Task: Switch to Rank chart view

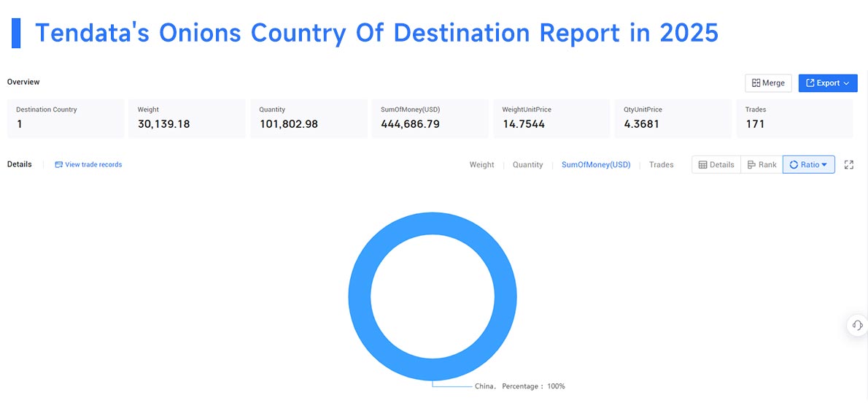Action: (762, 164)
